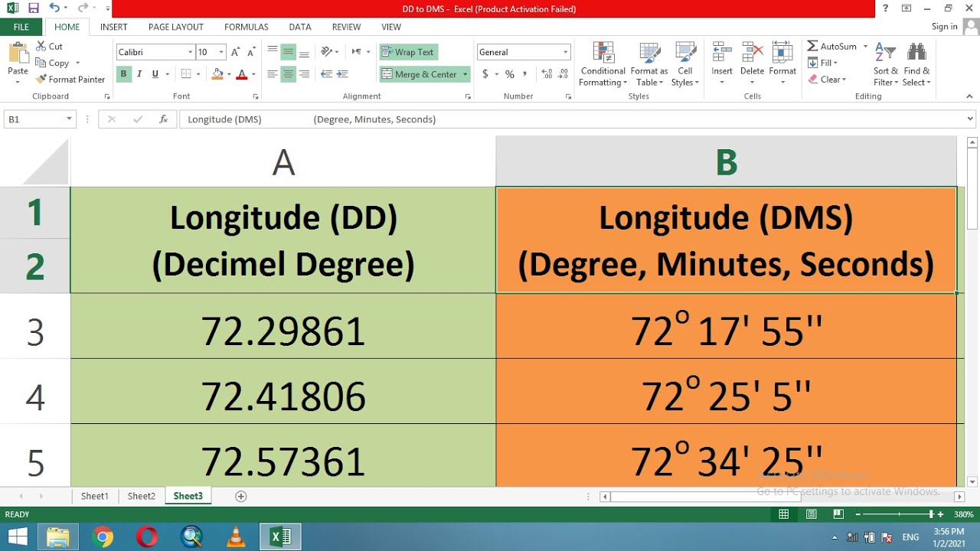The width and height of the screenshot is (980, 551).
Task: Click Sign in link
Action: [944, 27]
